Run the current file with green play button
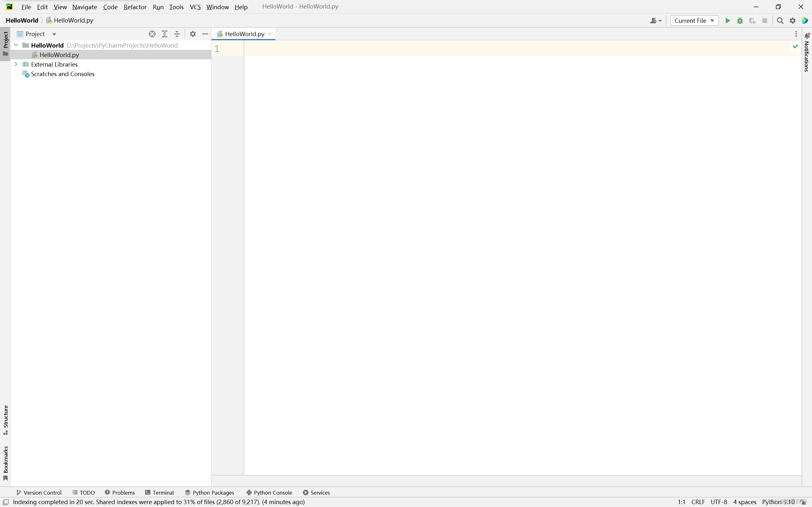 coord(728,21)
